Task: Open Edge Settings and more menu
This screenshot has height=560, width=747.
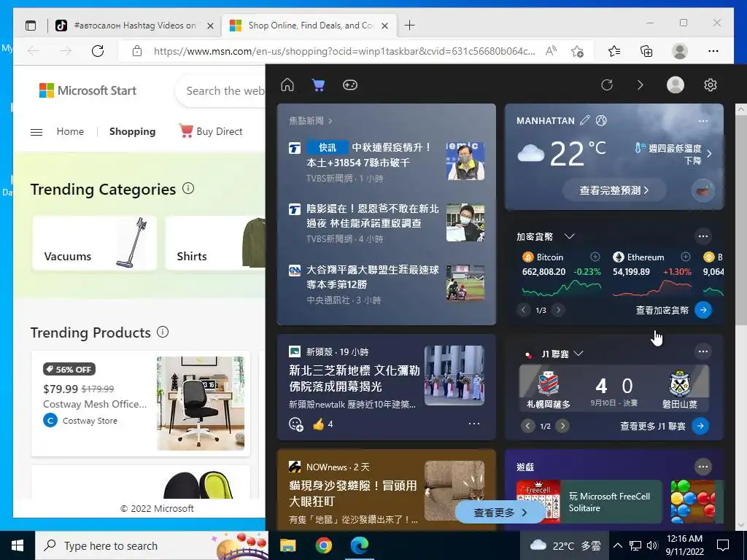Action: pyautogui.click(x=713, y=51)
